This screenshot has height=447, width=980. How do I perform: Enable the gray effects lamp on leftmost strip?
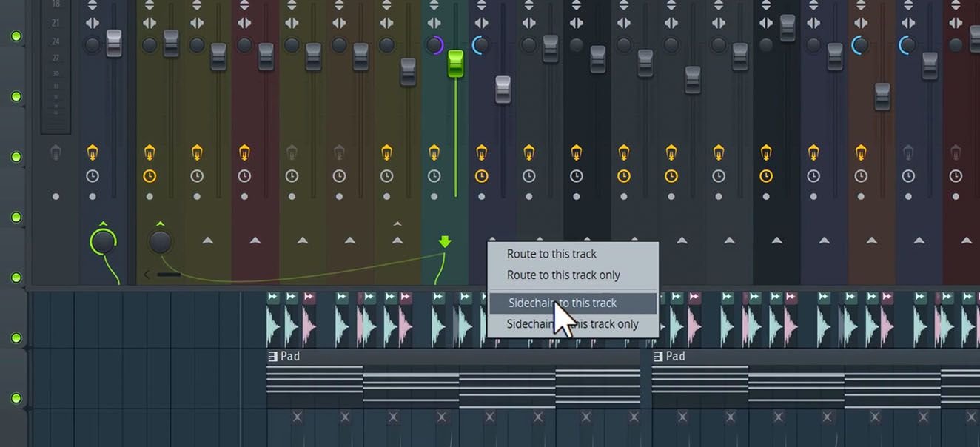click(x=56, y=153)
